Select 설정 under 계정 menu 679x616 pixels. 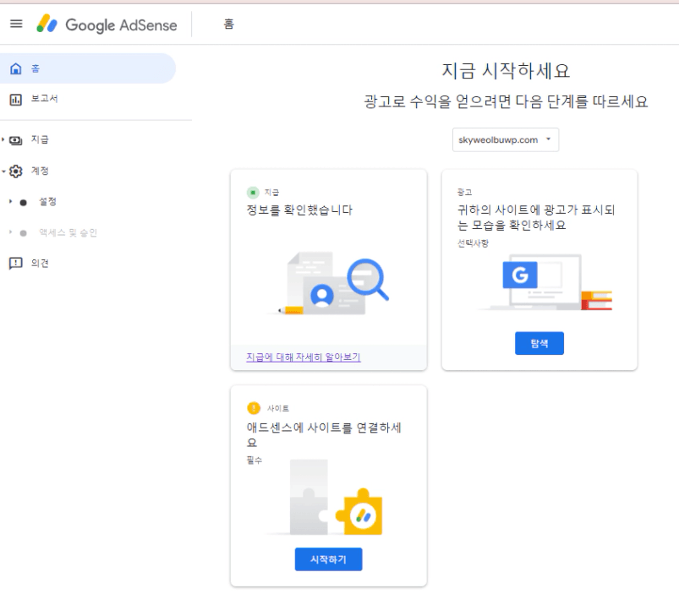pos(47,202)
